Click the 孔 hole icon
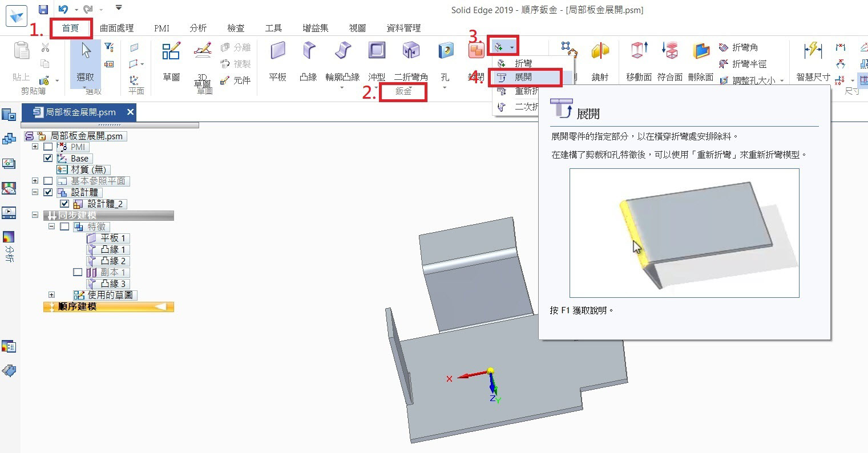Viewport: 868px width, 453px height. coord(445,51)
